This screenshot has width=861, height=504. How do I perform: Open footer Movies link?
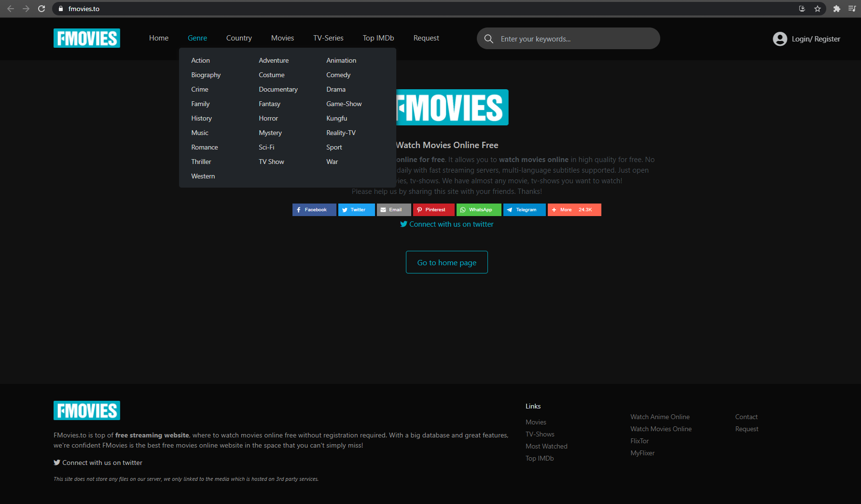[x=536, y=422]
